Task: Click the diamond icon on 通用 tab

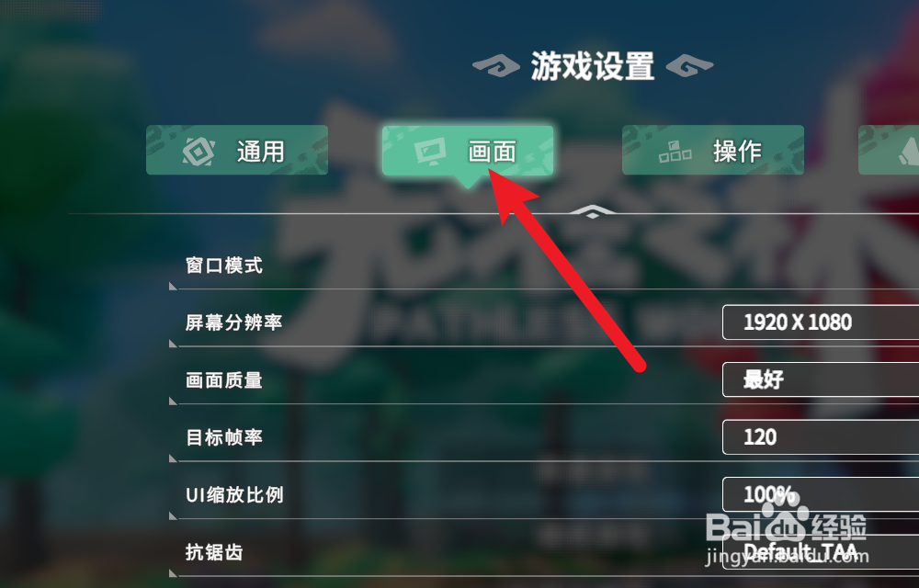Action: 199,151
